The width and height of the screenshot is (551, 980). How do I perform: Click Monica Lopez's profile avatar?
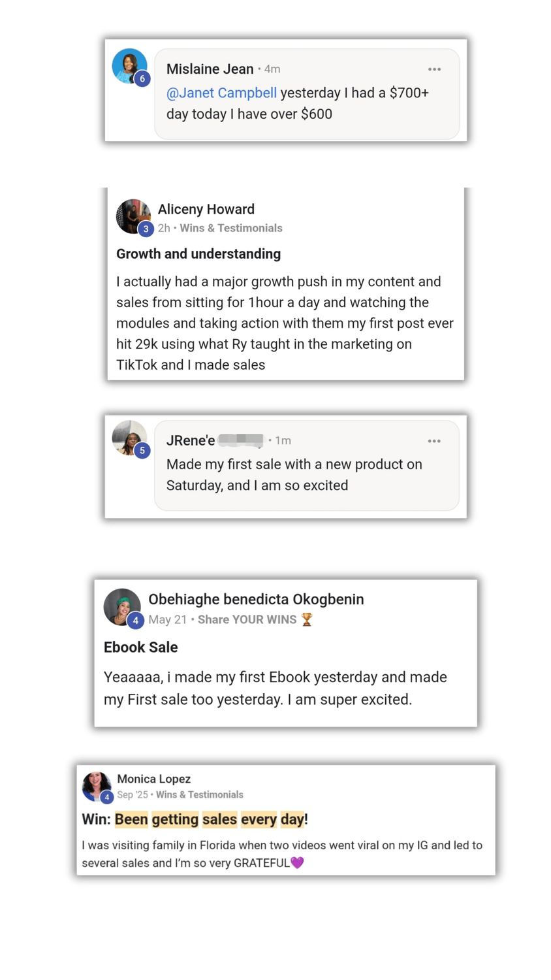pyautogui.click(x=95, y=785)
